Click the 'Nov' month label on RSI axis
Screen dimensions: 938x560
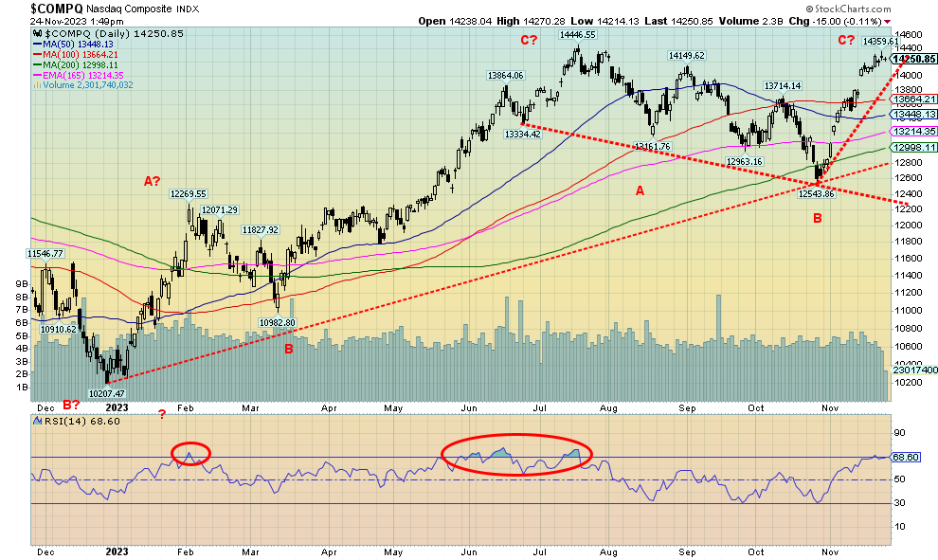[830, 551]
